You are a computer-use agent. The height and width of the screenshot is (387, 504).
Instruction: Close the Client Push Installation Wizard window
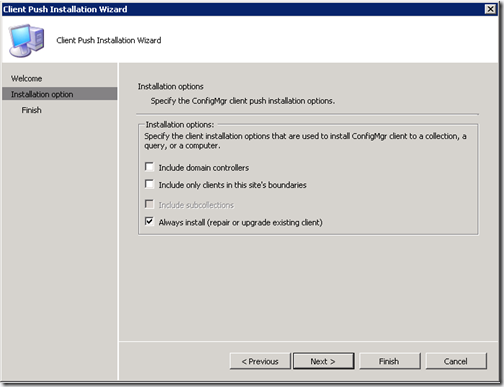pos(490,9)
